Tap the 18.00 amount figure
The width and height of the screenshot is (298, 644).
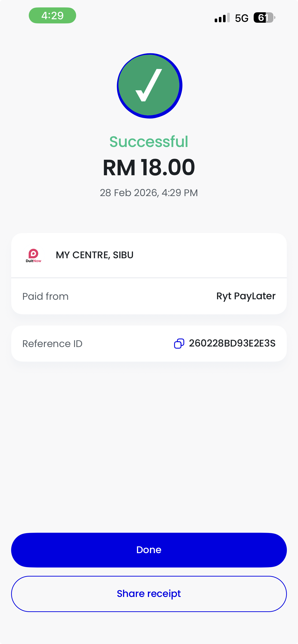point(168,168)
